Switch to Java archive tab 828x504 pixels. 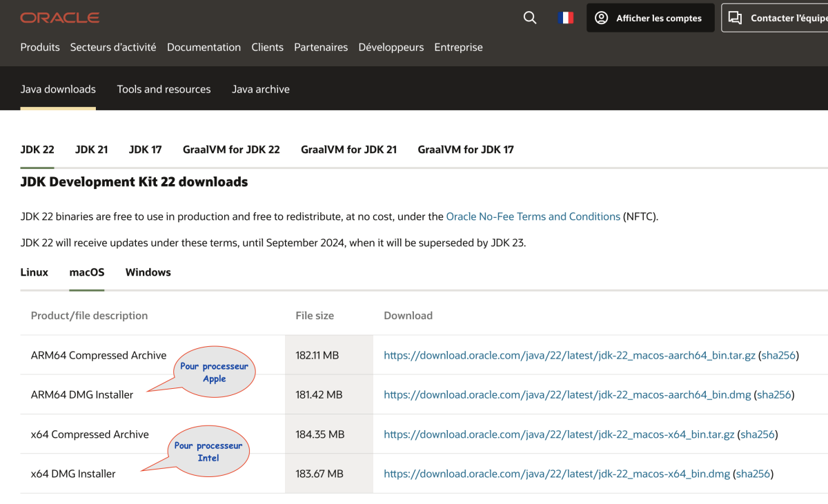[260, 90]
